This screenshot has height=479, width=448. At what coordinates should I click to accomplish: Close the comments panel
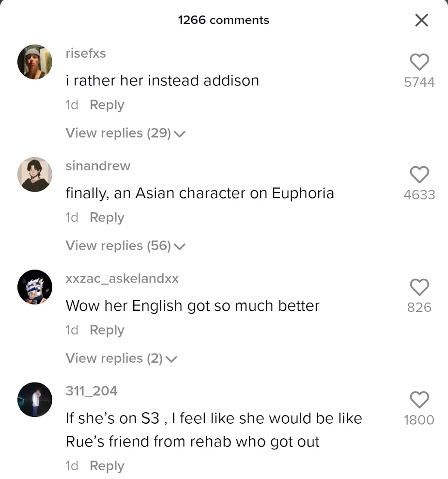point(421,20)
